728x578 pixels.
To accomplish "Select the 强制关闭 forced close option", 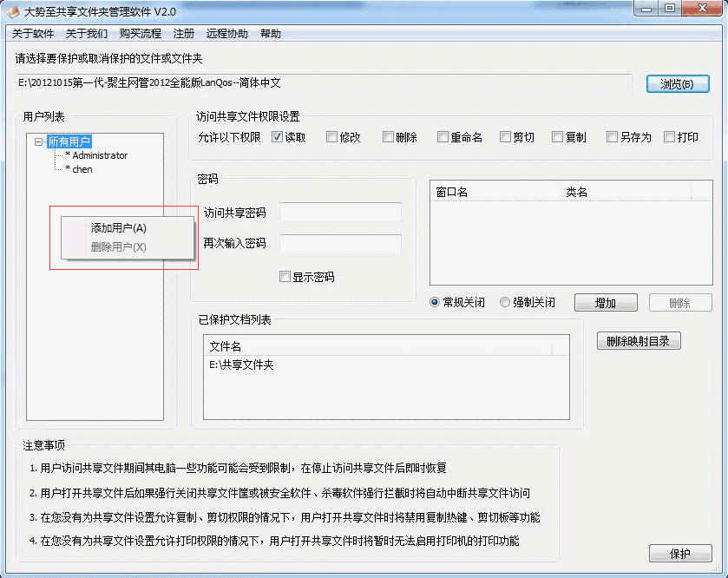I will (505, 302).
